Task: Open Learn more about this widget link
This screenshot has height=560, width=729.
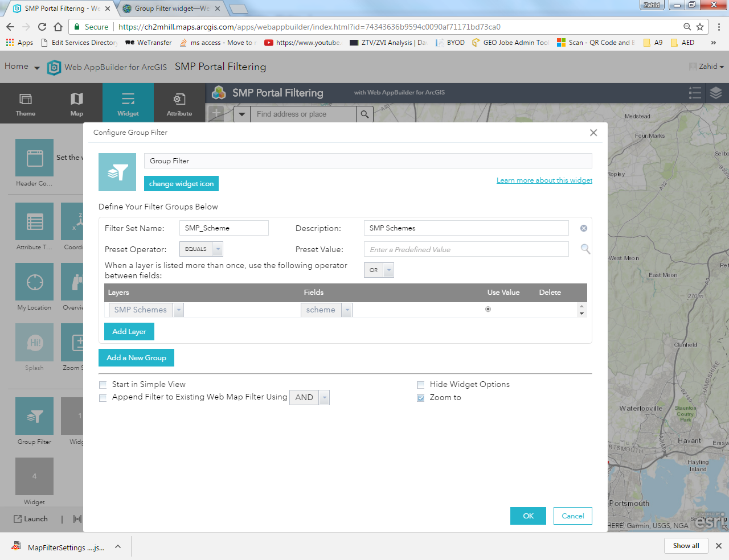Action: 544,180
